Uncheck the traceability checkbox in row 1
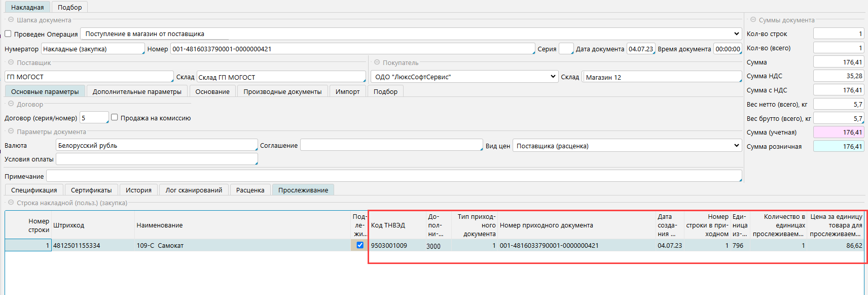 click(360, 245)
